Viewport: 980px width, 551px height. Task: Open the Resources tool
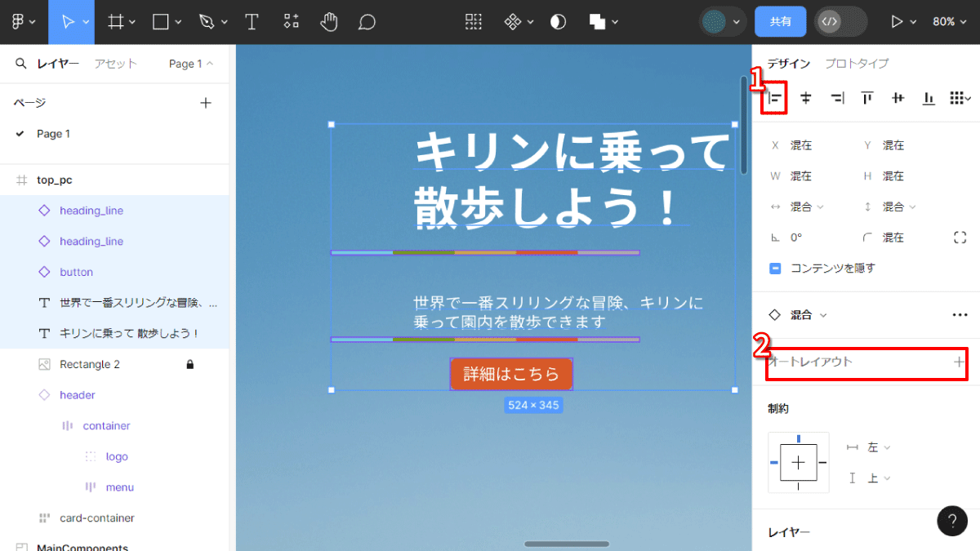(x=291, y=22)
